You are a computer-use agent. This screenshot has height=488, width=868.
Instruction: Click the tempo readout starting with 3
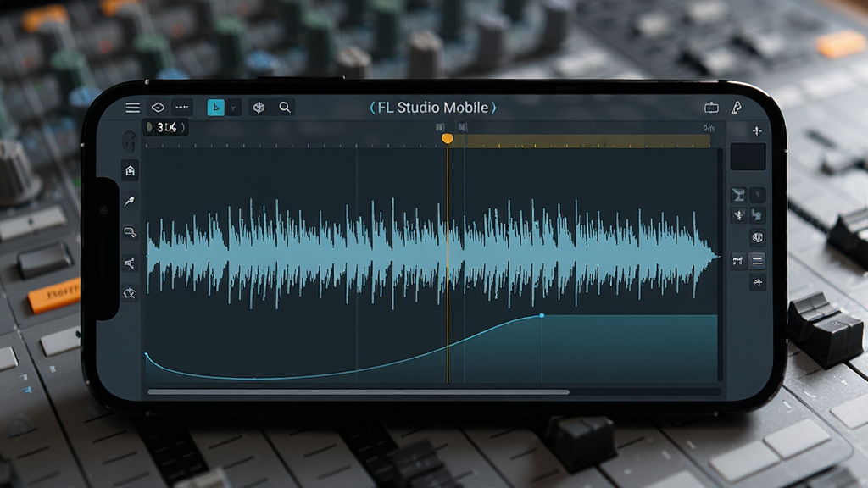(x=166, y=128)
